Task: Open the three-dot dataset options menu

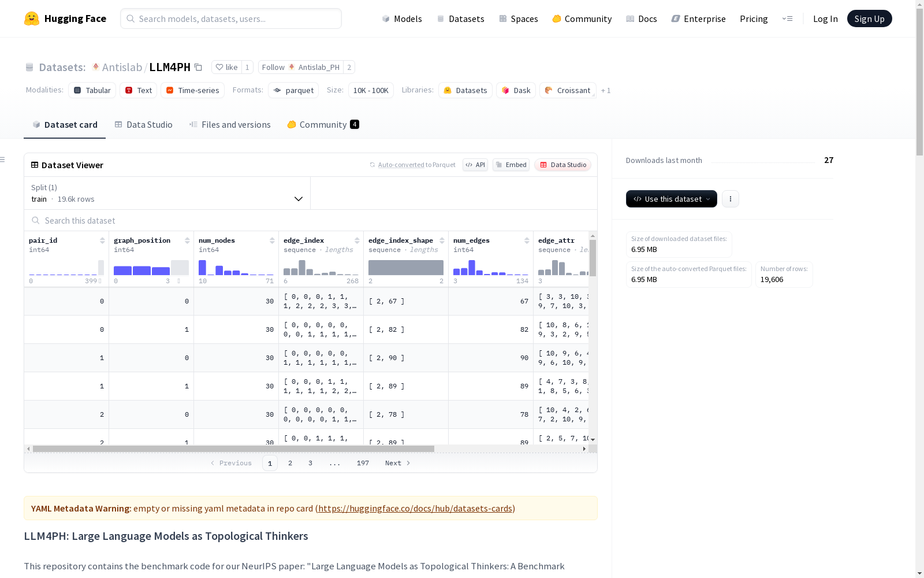Action: 731,199
